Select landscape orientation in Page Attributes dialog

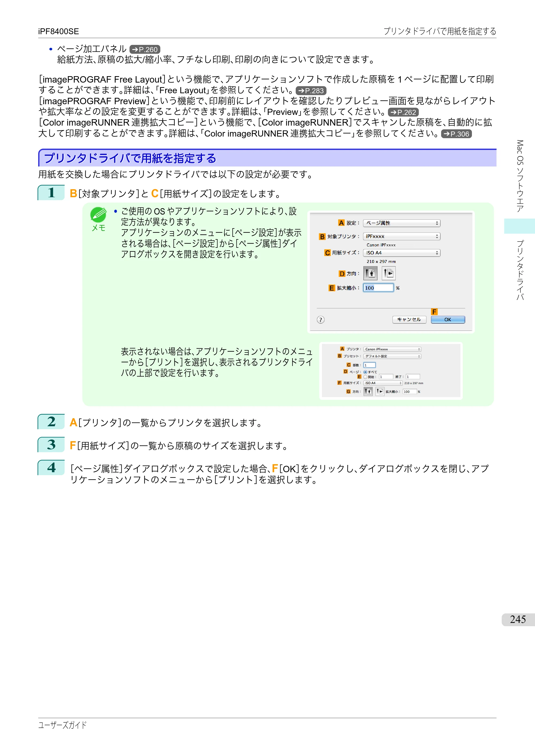(x=388, y=273)
